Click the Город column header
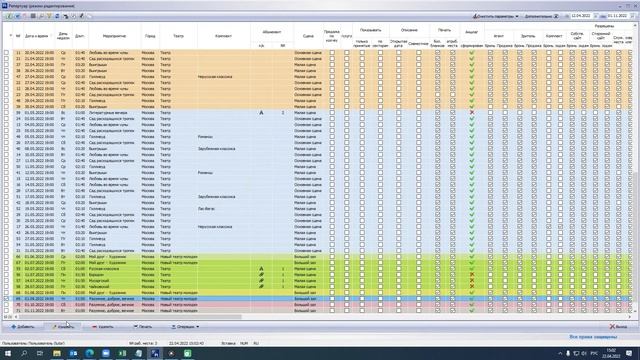Viewport: 640px width, 360px height. tap(150, 36)
